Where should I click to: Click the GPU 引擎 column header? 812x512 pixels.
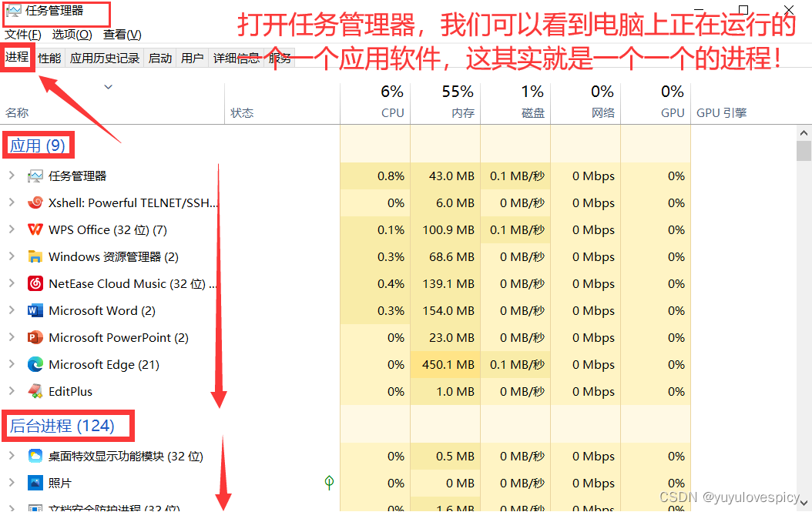pos(721,113)
